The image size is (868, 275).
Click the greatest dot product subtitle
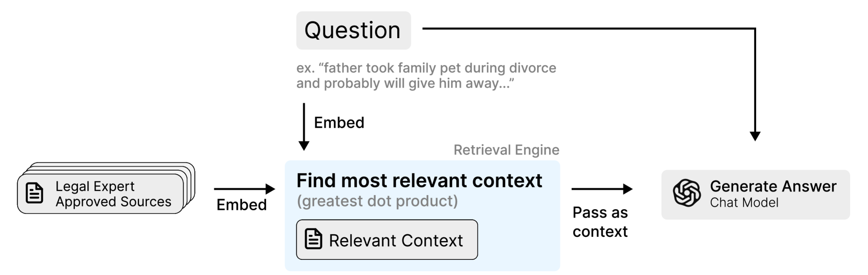click(x=377, y=201)
